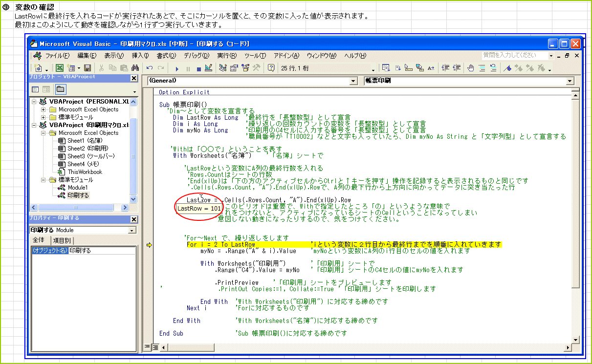
Task: Toggle folders view in Project panel
Action: coord(60,89)
